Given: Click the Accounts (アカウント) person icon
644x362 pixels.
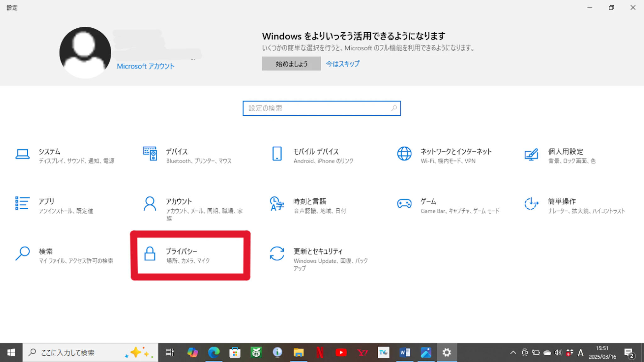Looking at the screenshot, I should (150, 204).
